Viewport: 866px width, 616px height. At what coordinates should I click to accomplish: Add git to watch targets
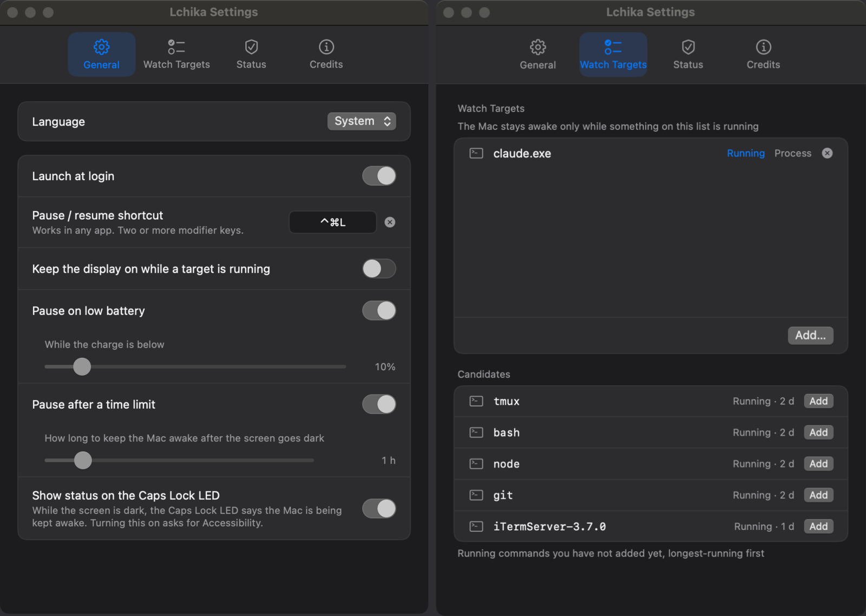tap(818, 495)
